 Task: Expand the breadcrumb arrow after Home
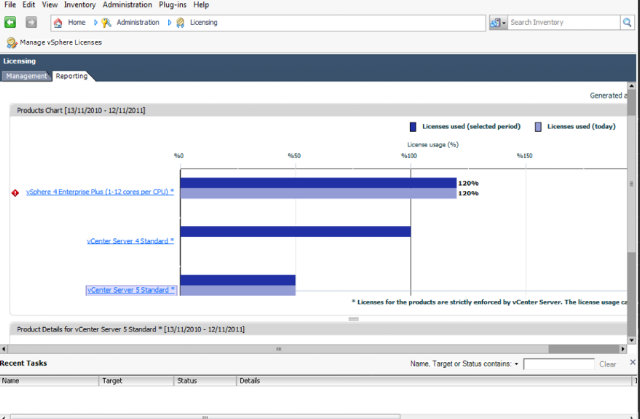[x=96, y=23]
